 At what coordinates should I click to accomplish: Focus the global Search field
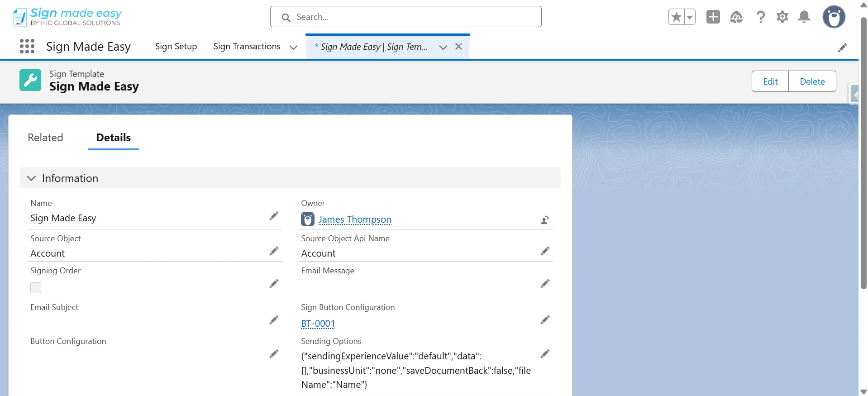tap(405, 17)
